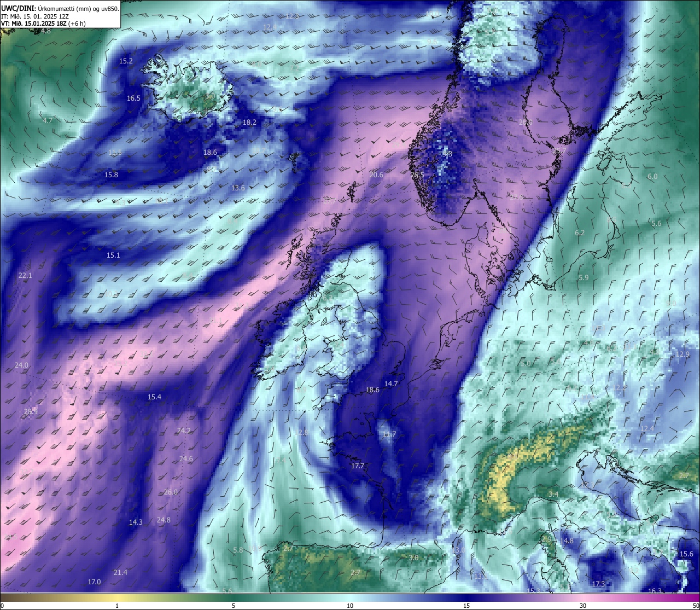Click the 24.6 value label
Viewport: 700px width, 610px height.
coord(186,459)
